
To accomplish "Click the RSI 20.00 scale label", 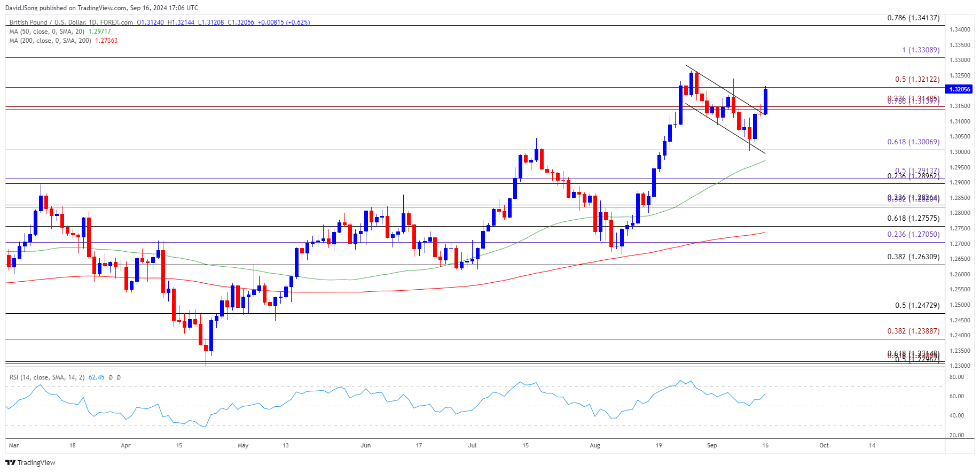I will 957,435.
